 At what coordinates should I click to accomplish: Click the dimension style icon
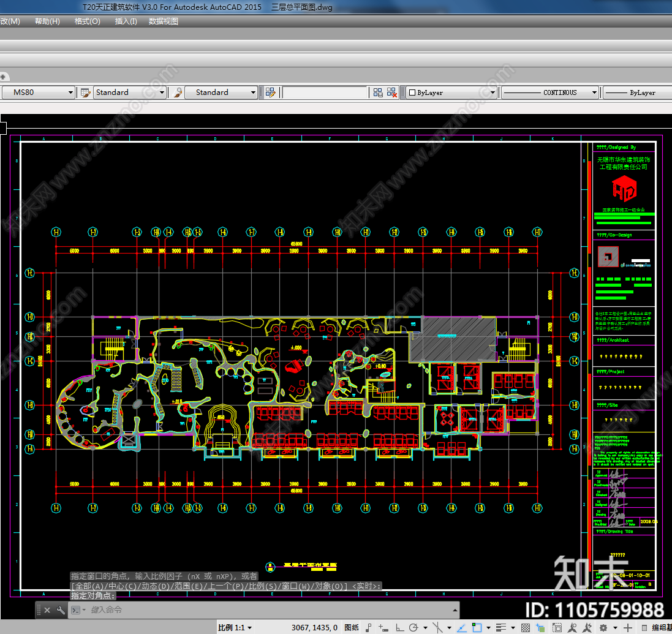coord(85,92)
